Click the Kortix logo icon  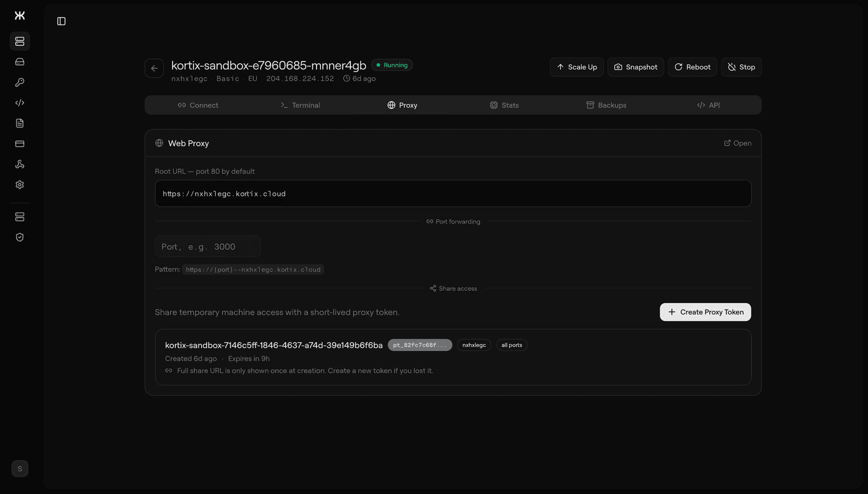(x=19, y=15)
